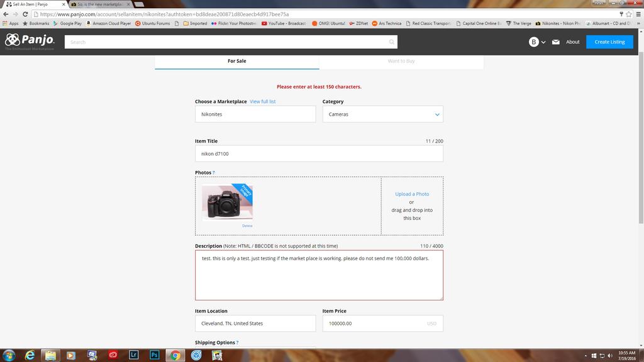Launch Photoshop from the taskbar
Screen dimensions: 644x362
click(154, 355)
